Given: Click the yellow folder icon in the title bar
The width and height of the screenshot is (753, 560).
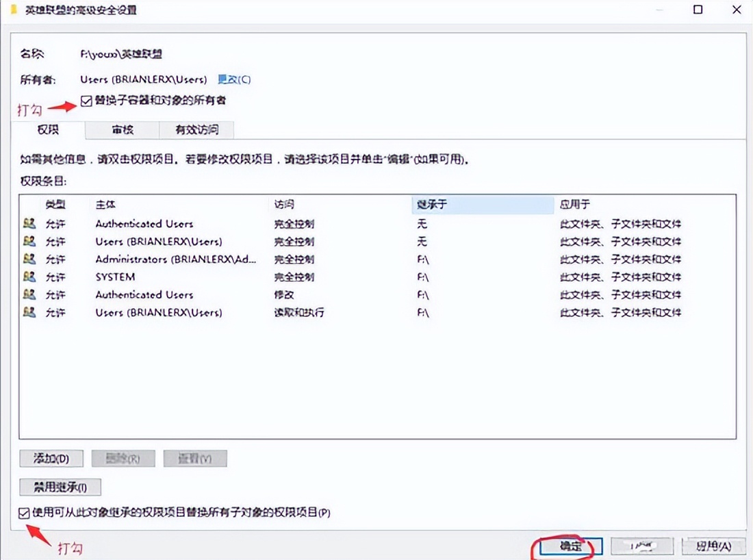Looking at the screenshot, I should [x=12, y=10].
